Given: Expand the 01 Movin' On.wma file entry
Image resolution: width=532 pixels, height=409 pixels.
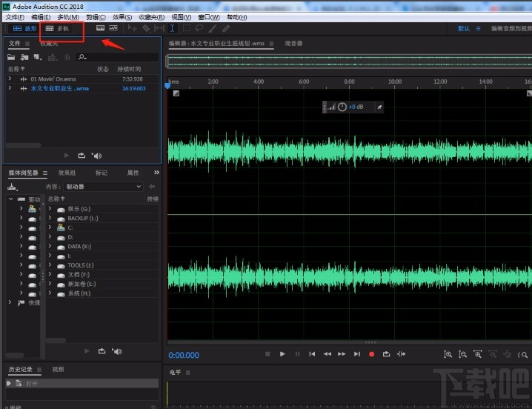Looking at the screenshot, I should [x=10, y=79].
